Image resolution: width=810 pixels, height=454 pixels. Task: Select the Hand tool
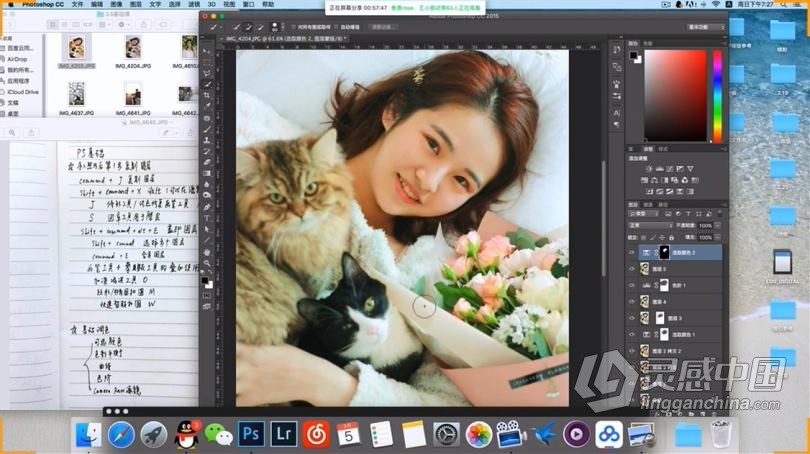coord(207,252)
